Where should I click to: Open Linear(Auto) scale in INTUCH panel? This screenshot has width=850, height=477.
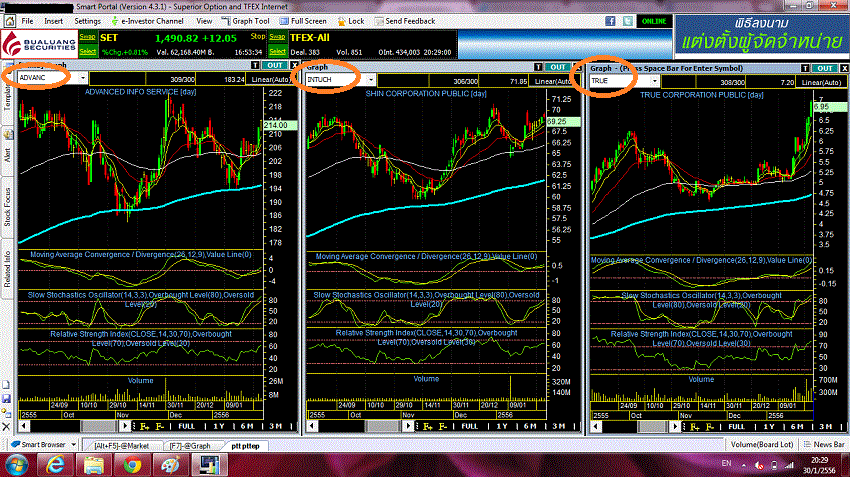tap(553, 81)
